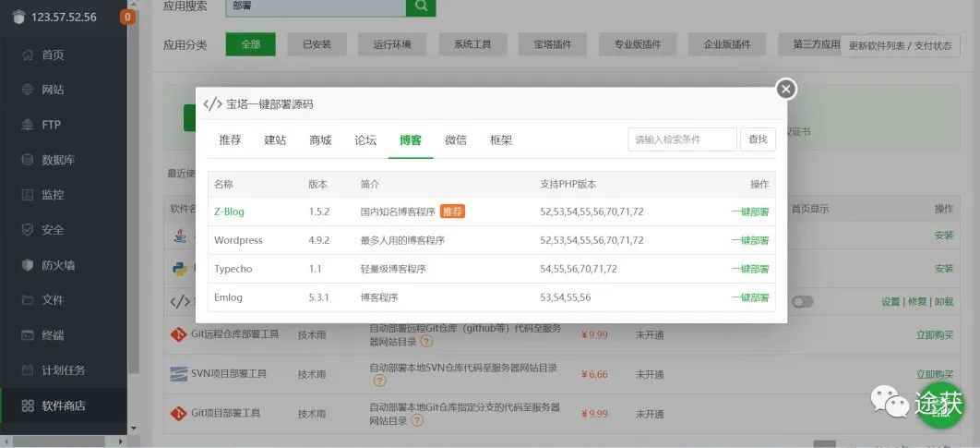Click 一键部署 for Wordpress
Viewport: 980px width, 448px height.
click(x=750, y=240)
